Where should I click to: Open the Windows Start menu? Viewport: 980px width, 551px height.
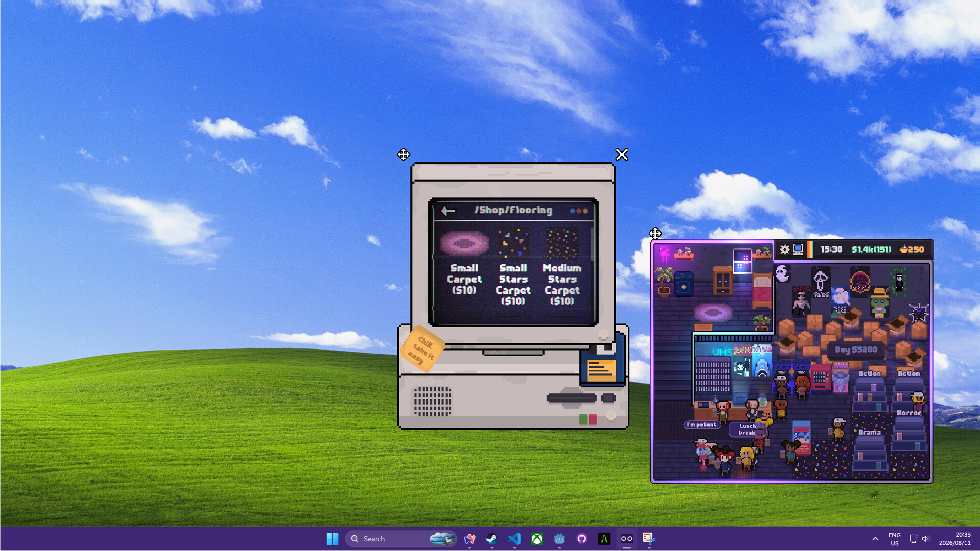[x=332, y=539]
